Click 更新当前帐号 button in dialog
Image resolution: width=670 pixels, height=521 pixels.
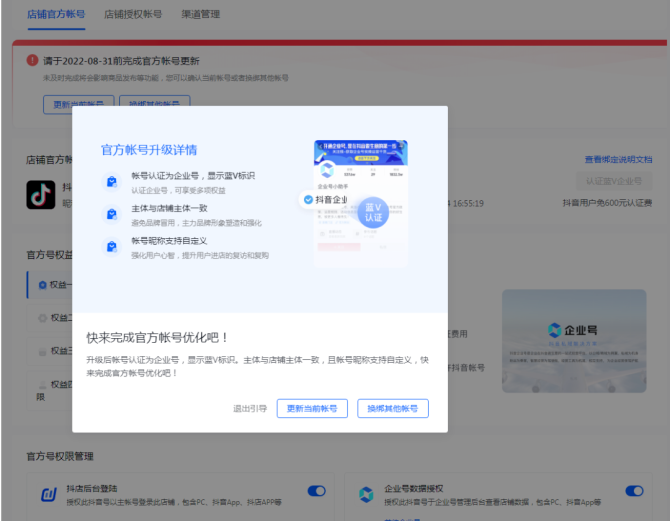(312, 409)
